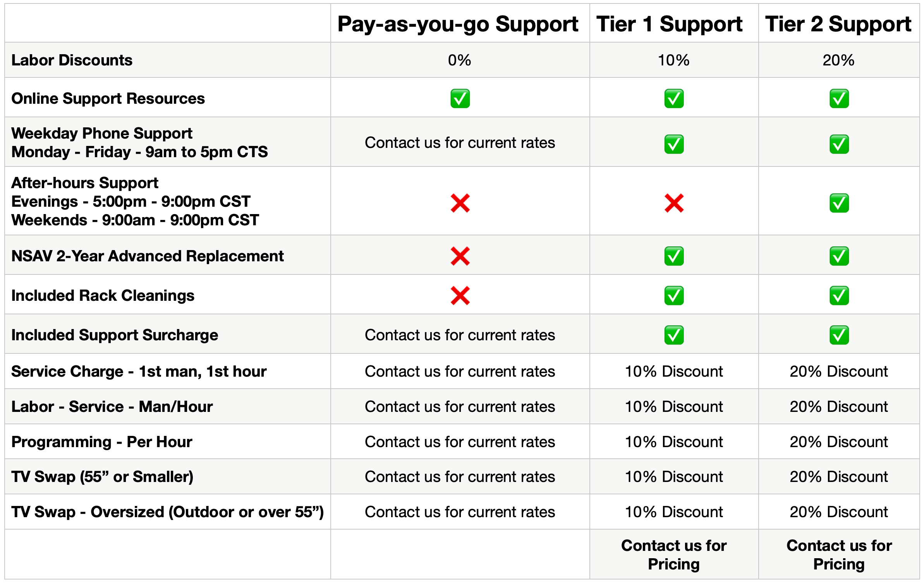Click Pay-as-you-go Included Rack Cleanings red X
Viewport: 924px width, 583px height.
pyautogui.click(x=460, y=296)
